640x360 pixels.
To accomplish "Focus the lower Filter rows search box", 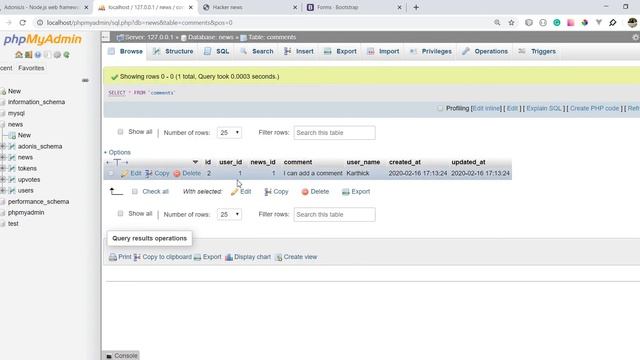I will (x=334, y=214).
